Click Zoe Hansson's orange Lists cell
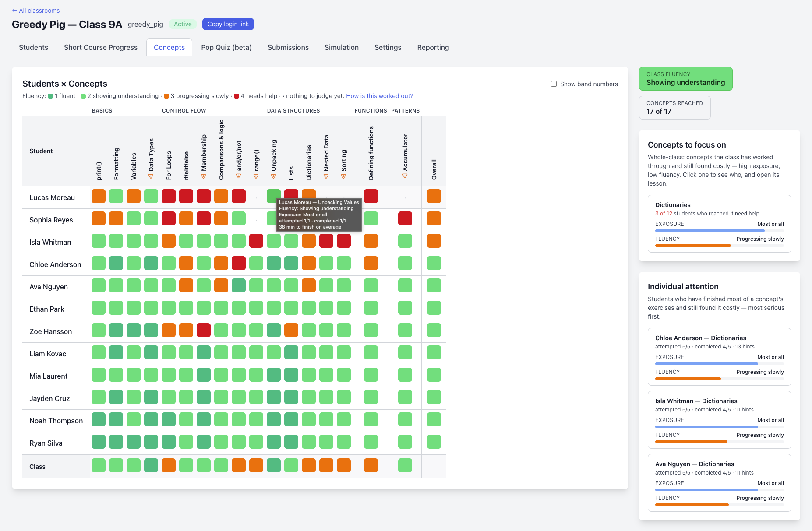The image size is (812, 531). tap(291, 330)
